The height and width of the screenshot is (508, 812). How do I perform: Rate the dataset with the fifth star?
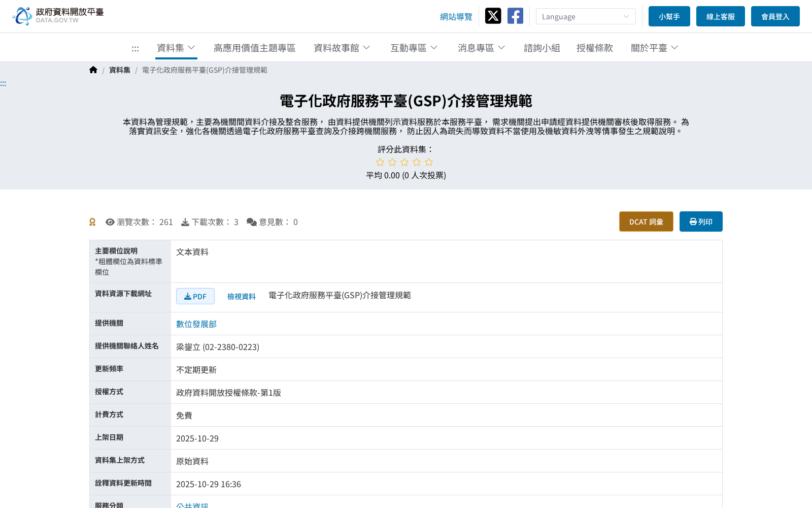tap(429, 162)
